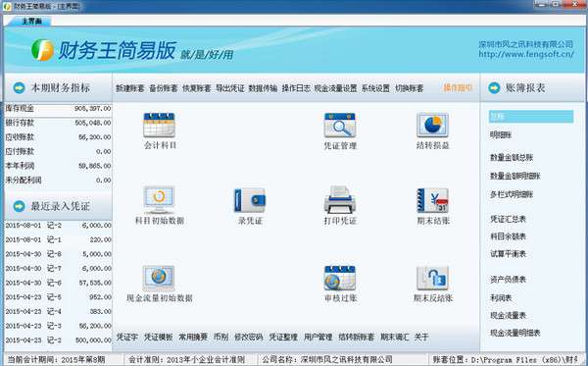
Task: Click the 结转损益 pie chart icon
Action: [432, 125]
